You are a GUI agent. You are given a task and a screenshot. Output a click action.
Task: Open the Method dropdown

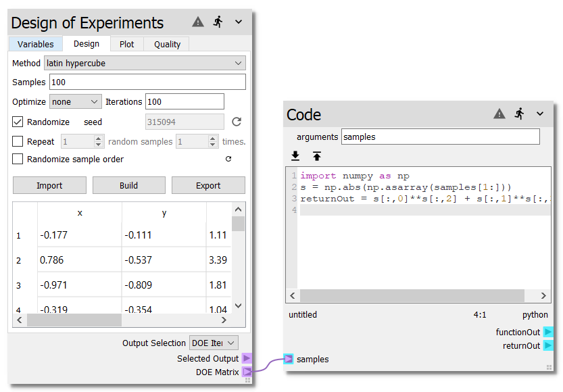(x=145, y=64)
